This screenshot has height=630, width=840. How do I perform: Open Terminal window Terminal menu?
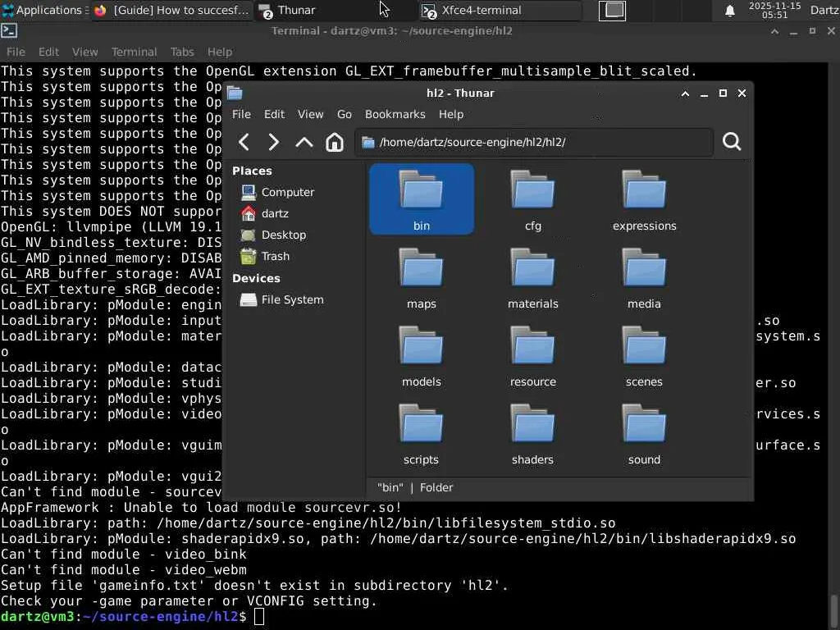pos(134,52)
